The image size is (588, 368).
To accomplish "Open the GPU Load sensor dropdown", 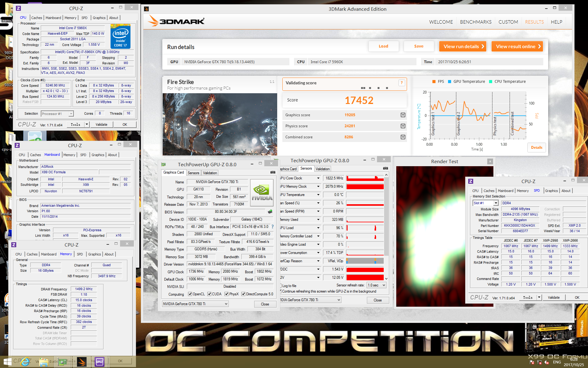I will click(x=318, y=228).
